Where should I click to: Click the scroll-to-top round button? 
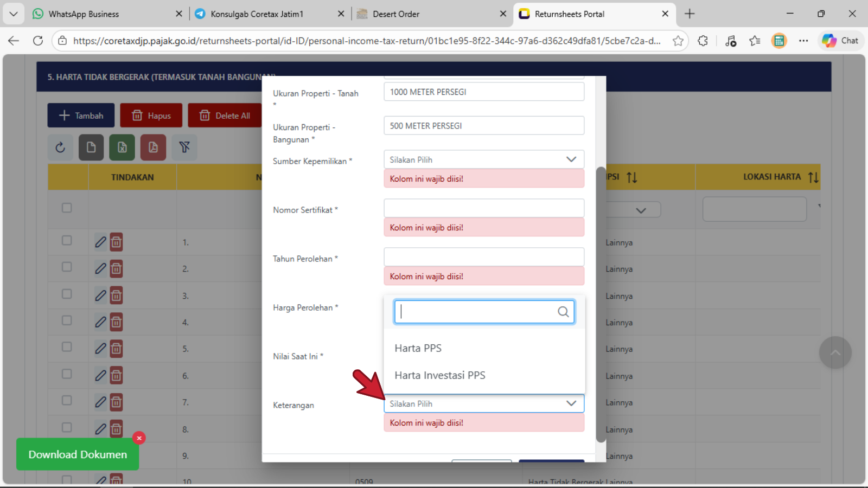pyautogui.click(x=835, y=352)
